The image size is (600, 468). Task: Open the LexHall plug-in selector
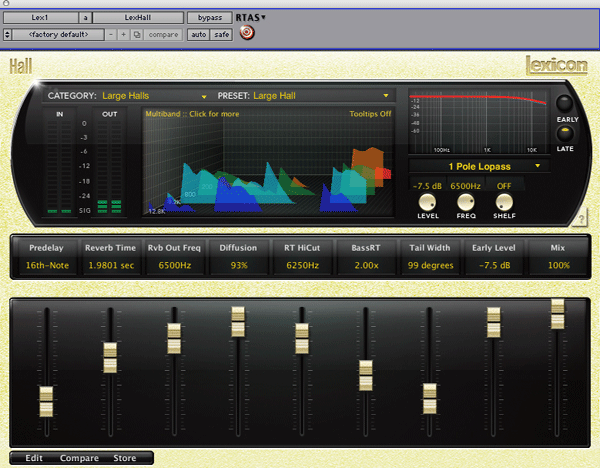click(x=138, y=18)
